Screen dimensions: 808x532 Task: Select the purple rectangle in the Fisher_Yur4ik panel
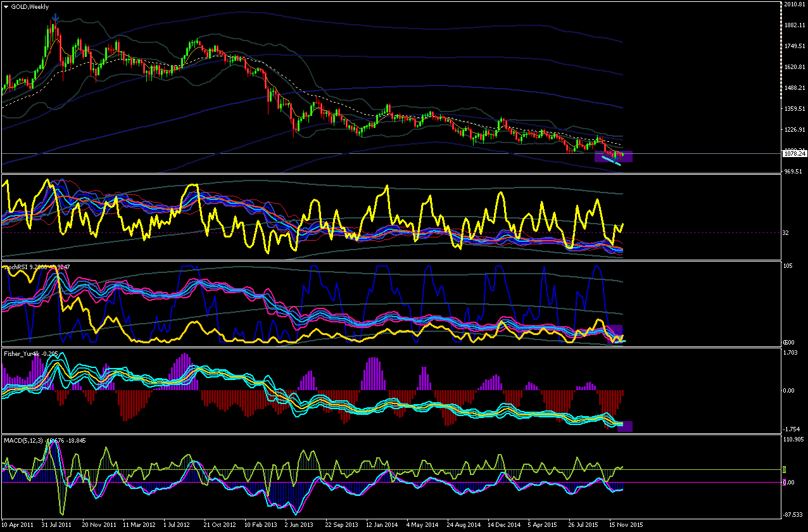point(624,426)
